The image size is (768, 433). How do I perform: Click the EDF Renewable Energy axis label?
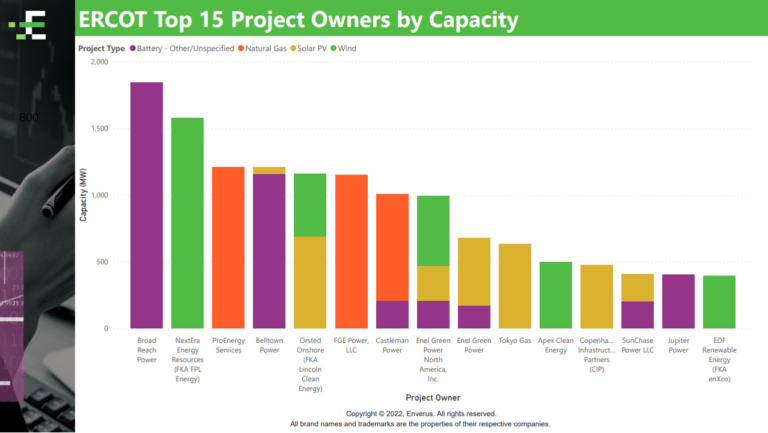click(x=719, y=357)
